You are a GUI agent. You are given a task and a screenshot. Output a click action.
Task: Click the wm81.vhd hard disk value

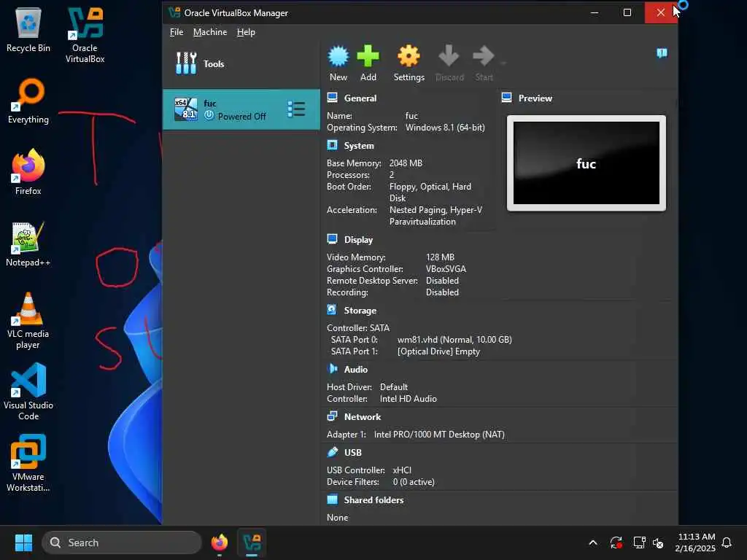[x=454, y=340]
